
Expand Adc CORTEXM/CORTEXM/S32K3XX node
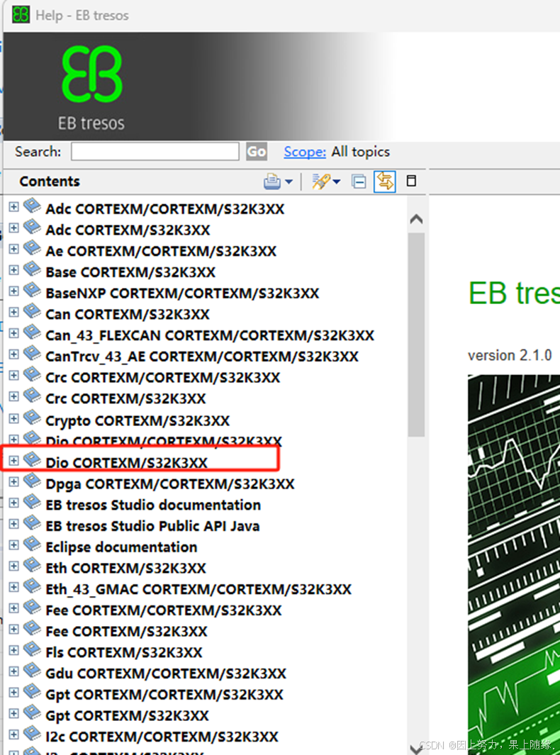point(14,207)
